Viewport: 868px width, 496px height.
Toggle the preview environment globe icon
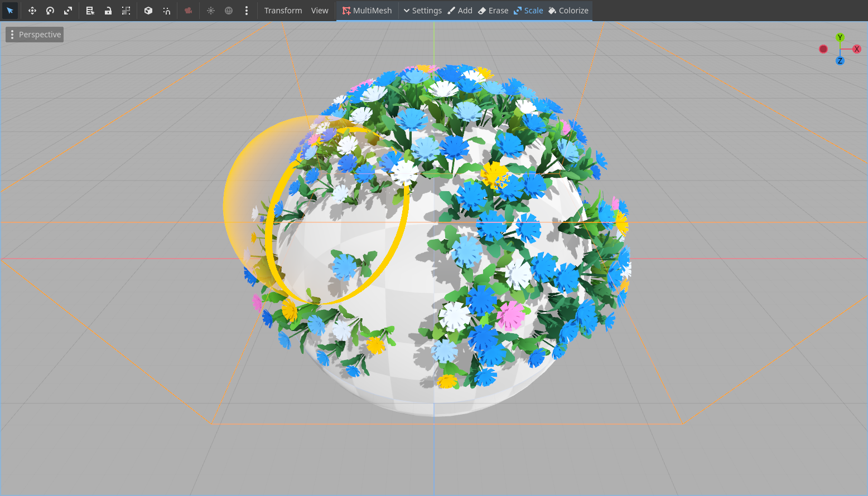(229, 11)
